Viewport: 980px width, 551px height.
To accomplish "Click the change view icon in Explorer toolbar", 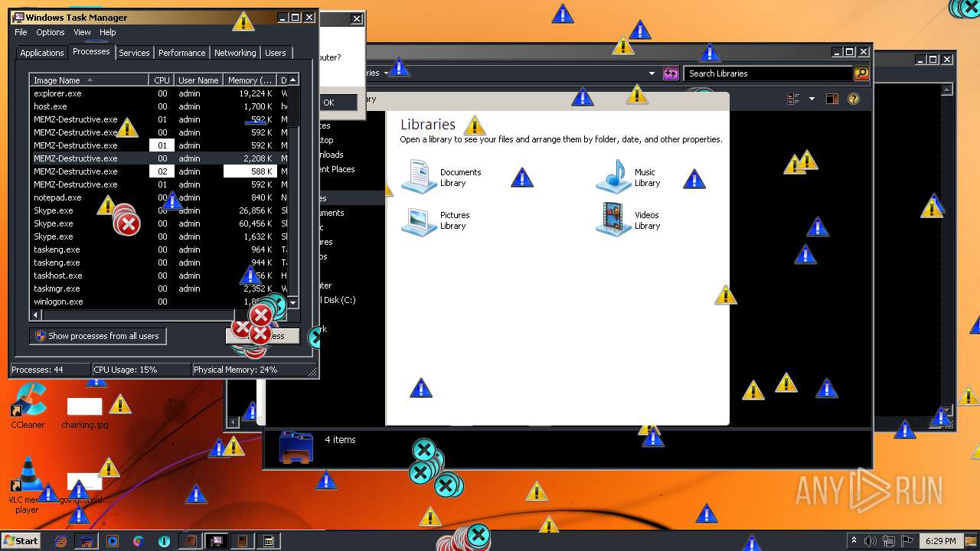I will pyautogui.click(x=793, y=99).
